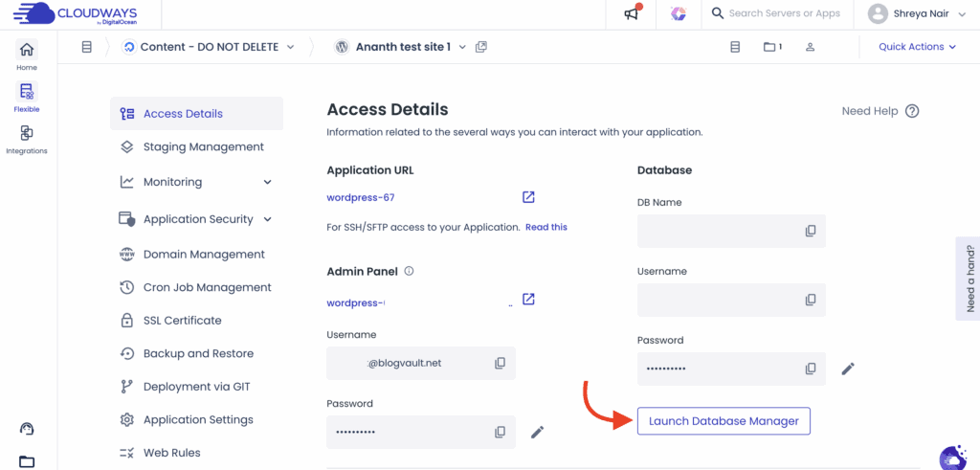Select Access Details in sidebar
This screenshot has height=470, width=980.
pyautogui.click(x=196, y=114)
